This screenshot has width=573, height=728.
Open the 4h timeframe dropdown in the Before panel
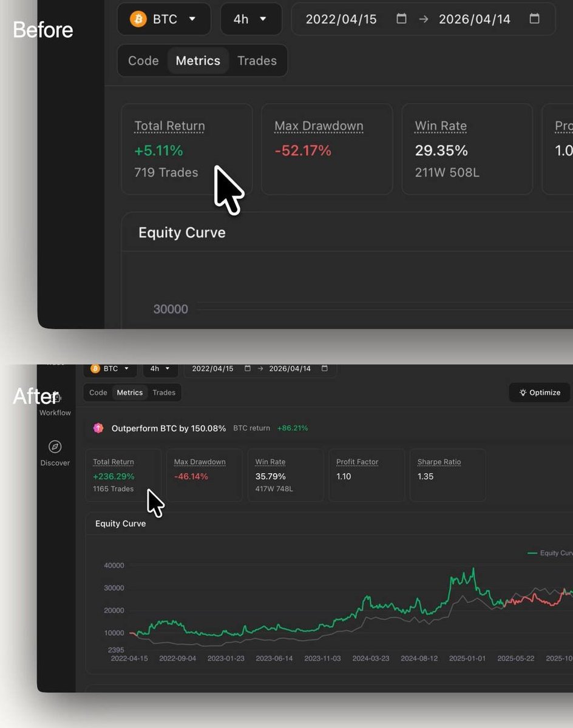(x=251, y=19)
